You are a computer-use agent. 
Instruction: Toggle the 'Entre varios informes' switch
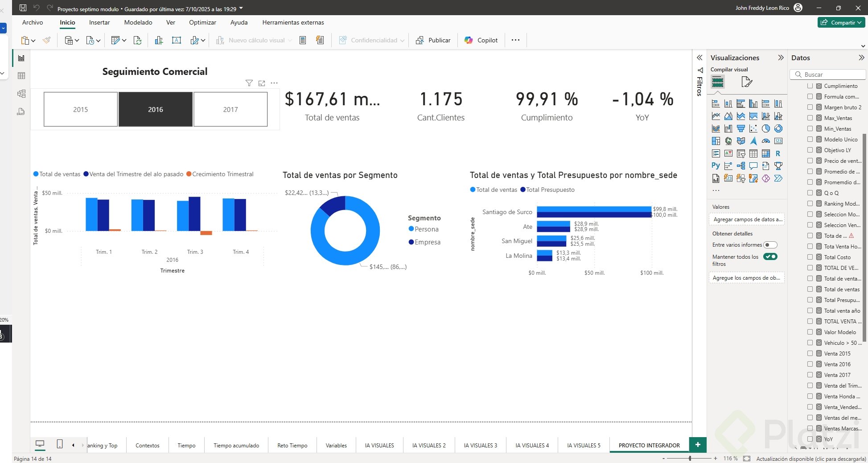coord(770,245)
